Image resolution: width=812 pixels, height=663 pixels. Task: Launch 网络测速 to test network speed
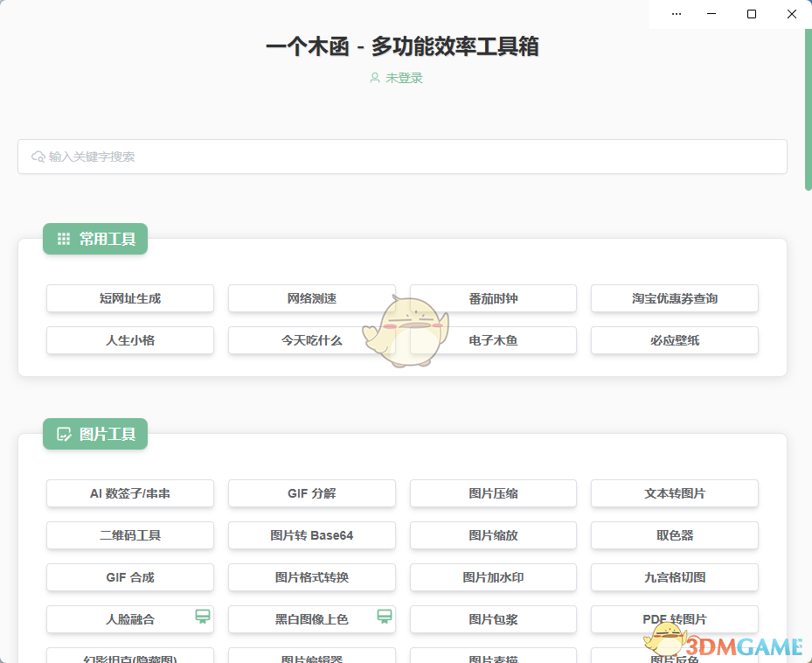[311, 298]
